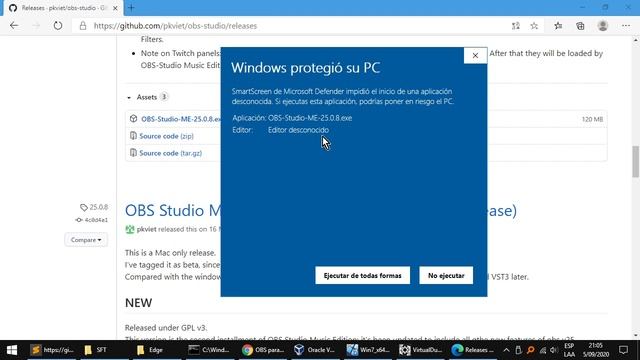Download Source code (zip)
This screenshot has width=640, height=360.
click(167, 136)
